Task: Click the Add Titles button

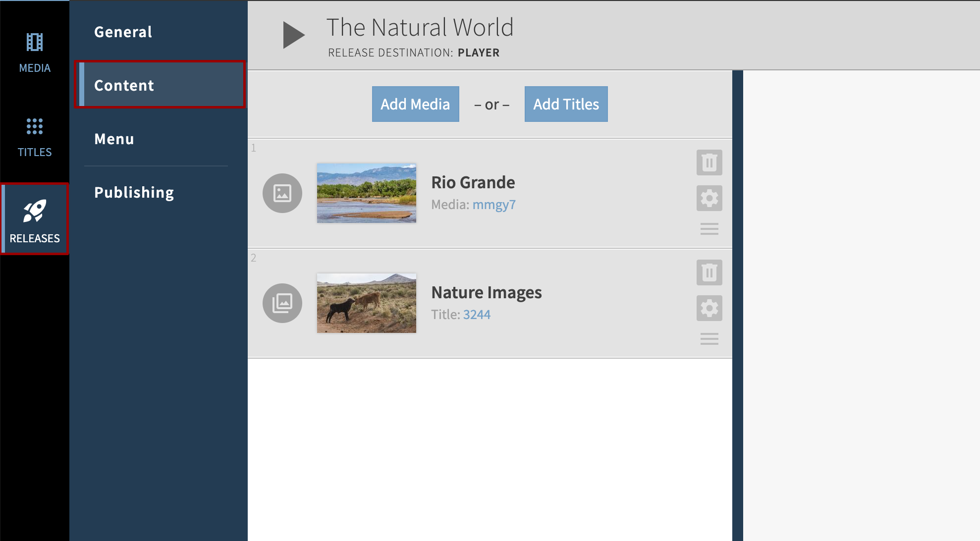Action: (565, 104)
